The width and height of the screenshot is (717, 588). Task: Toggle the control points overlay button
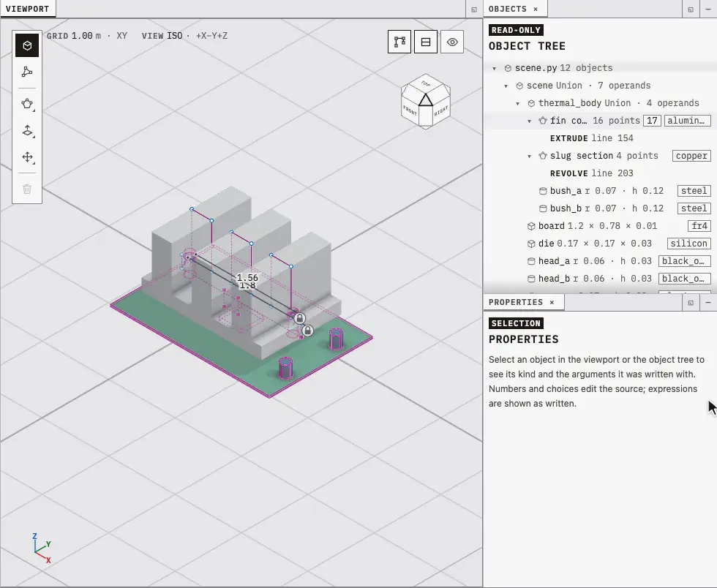pyautogui.click(x=399, y=42)
